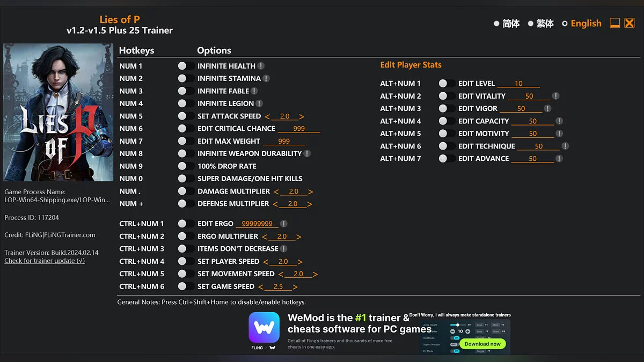Click info icon beside Infinite Weapon Durability
Screen dimensions: 644x362
coord(307,153)
